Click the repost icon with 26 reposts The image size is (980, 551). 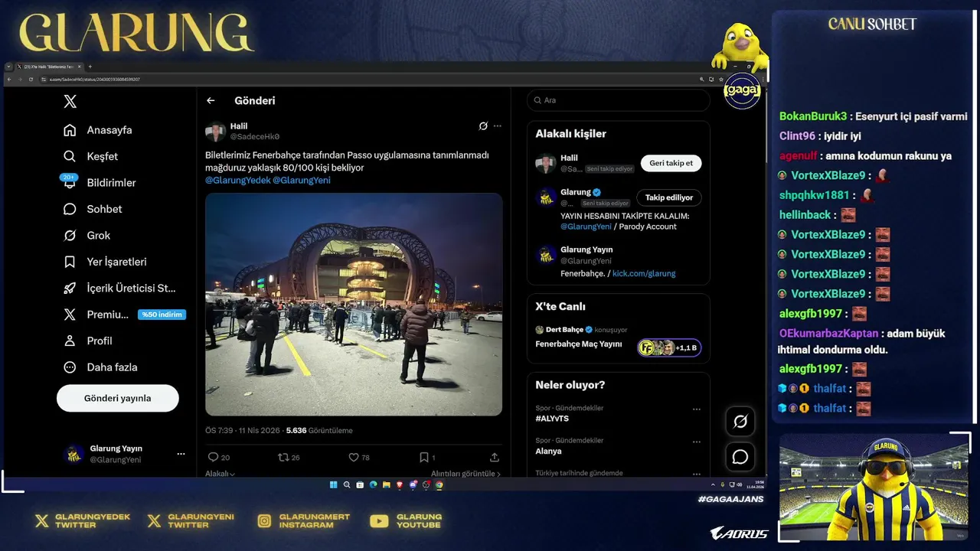pos(283,457)
